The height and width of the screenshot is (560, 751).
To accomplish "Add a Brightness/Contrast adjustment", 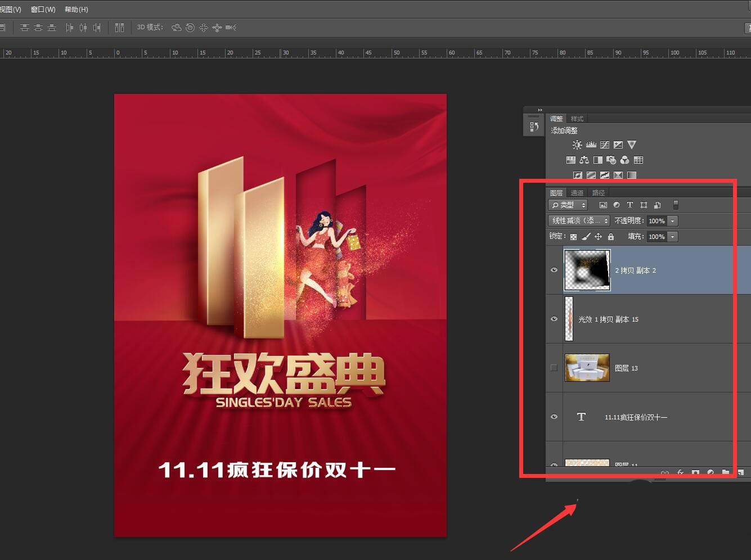I will coord(577,145).
